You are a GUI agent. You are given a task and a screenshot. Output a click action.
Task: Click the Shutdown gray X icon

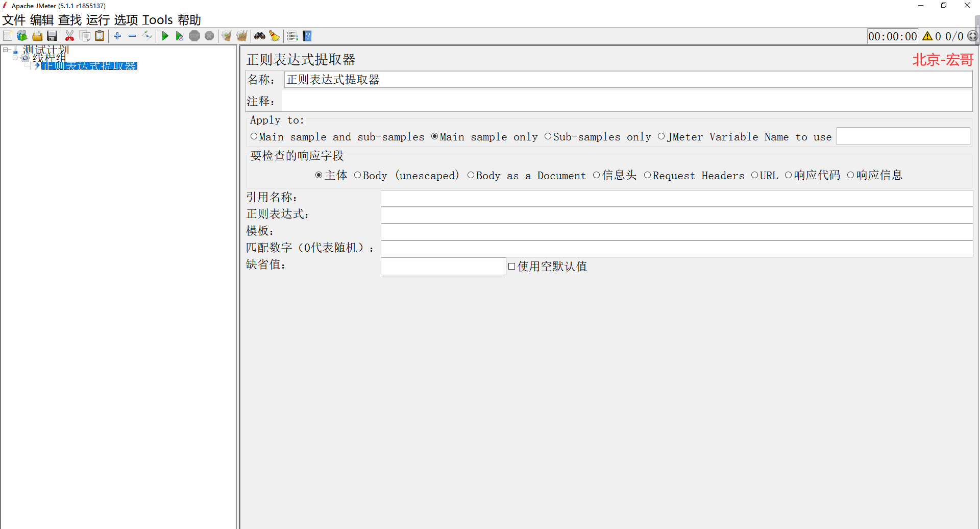(209, 36)
